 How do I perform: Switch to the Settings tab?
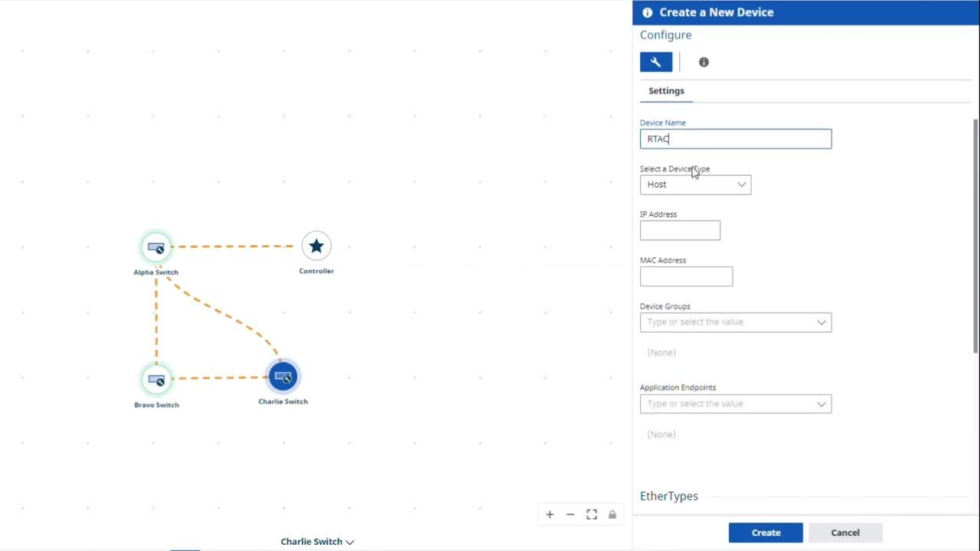point(666,91)
